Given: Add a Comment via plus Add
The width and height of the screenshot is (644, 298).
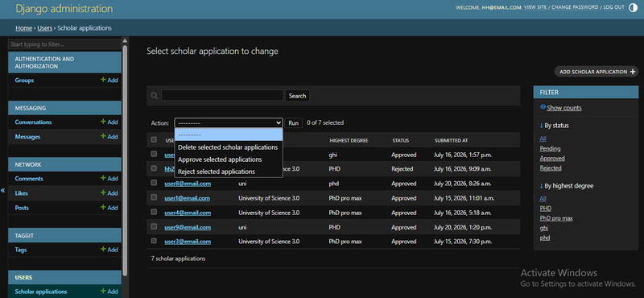Looking at the screenshot, I should (109, 178).
